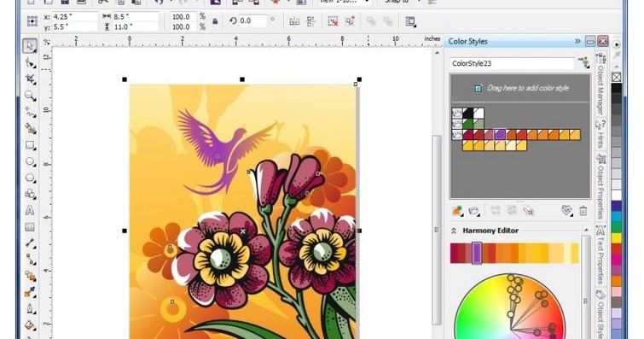Open the new color harmony dropdown
The image size is (644, 339).
pyautogui.click(x=474, y=211)
